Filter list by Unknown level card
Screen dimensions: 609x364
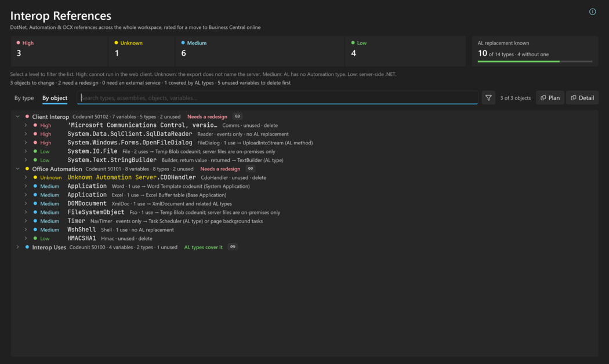click(x=142, y=51)
